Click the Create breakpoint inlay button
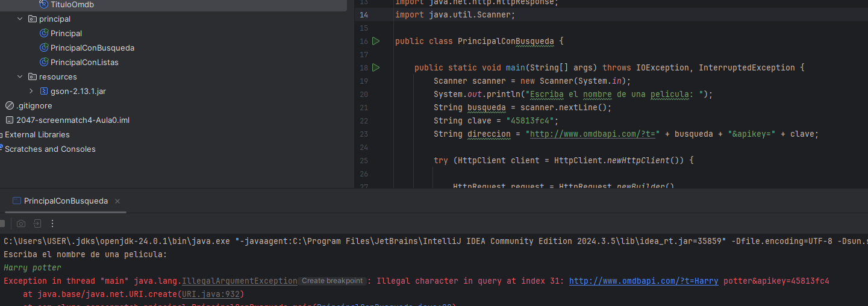Screen dimensions: 868x306 coord(333,281)
